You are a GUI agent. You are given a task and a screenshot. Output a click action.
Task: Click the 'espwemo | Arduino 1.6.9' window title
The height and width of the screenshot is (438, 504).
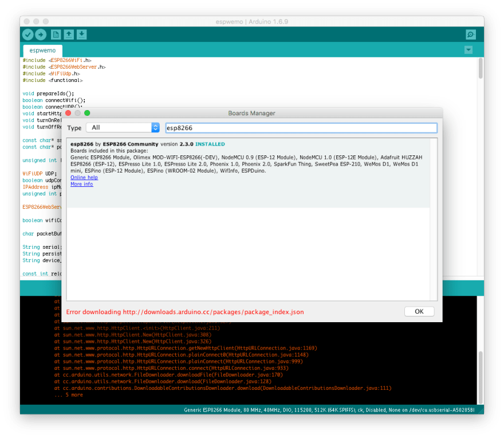click(x=251, y=22)
